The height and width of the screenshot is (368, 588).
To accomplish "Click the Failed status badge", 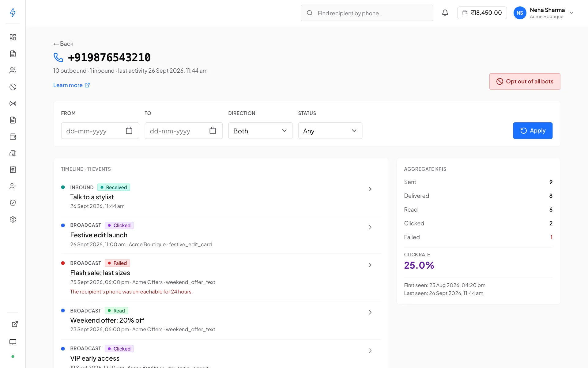I will pos(117,263).
